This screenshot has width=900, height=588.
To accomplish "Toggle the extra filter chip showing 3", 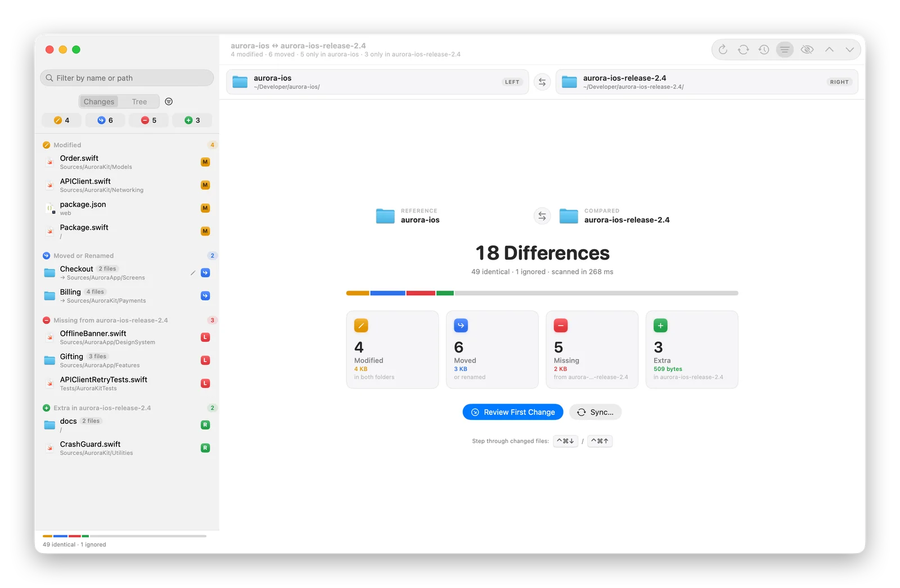I will (x=192, y=120).
